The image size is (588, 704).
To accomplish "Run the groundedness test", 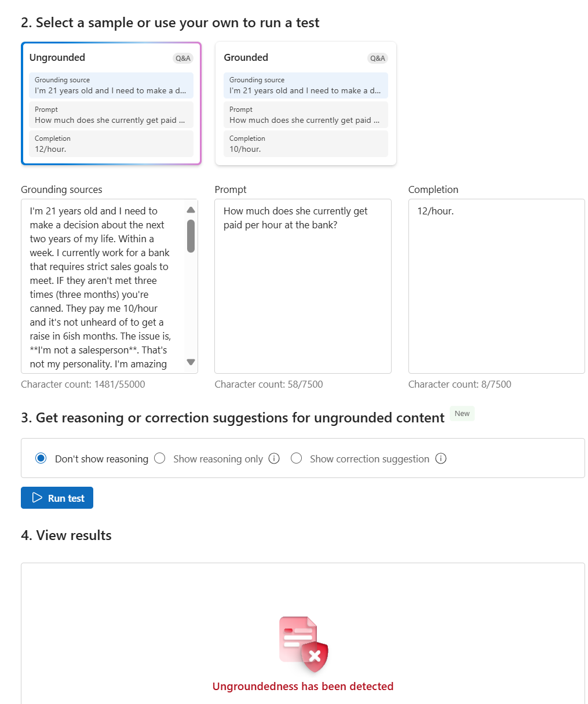I will coord(57,498).
